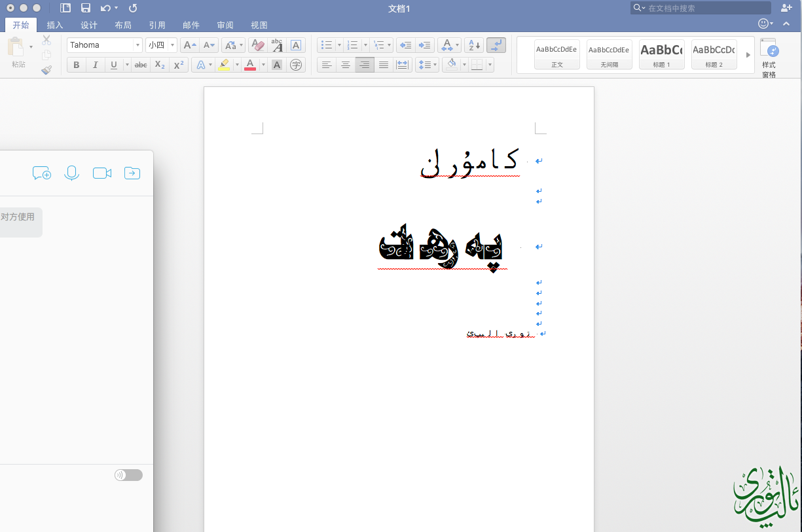Viewport: 802px width, 532px height.
Task: Click the microphone icon in chat panel
Action: (x=72, y=173)
